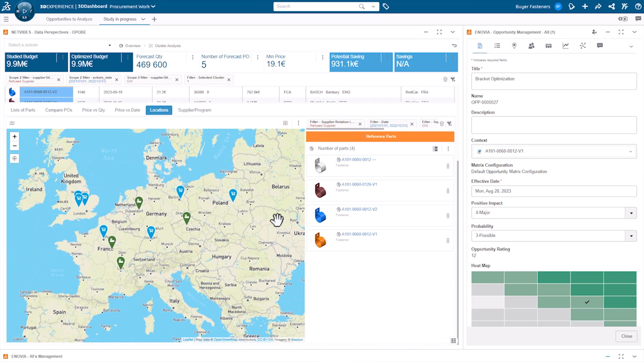Click the map locate target icon

pyautogui.click(x=14, y=158)
